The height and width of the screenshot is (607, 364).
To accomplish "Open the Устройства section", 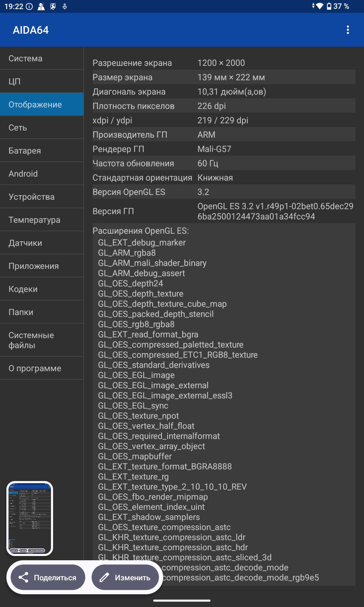I will pyautogui.click(x=42, y=197).
